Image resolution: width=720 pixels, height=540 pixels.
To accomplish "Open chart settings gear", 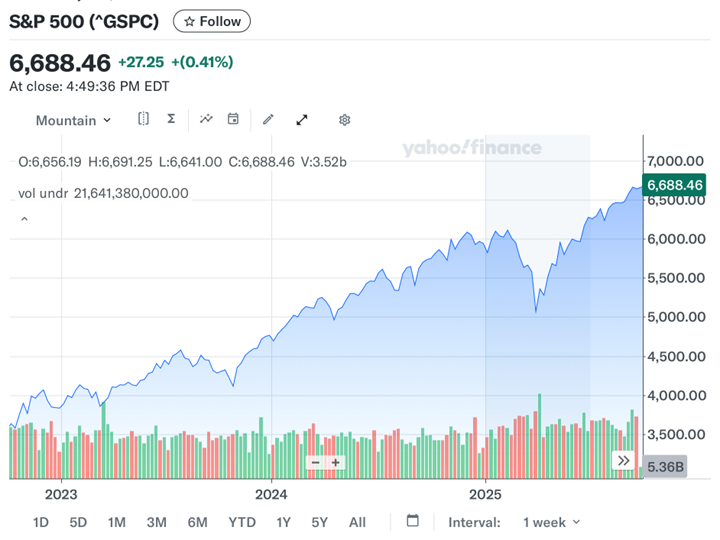I will pyautogui.click(x=344, y=120).
